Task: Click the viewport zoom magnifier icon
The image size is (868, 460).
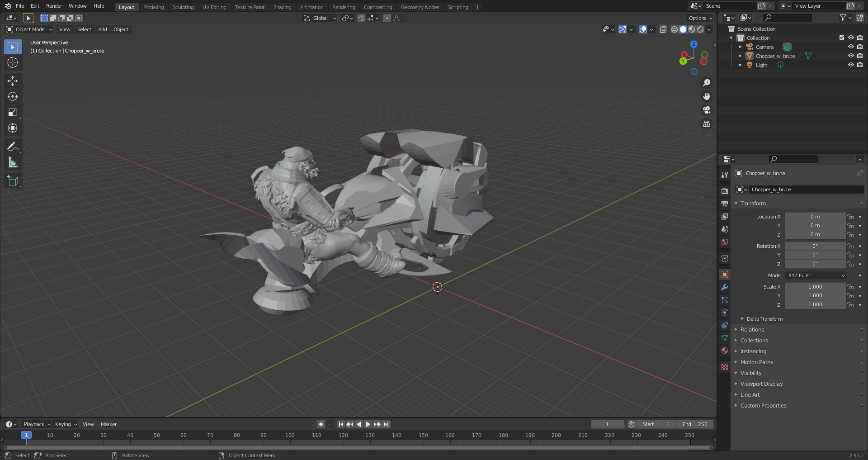Action: (707, 82)
